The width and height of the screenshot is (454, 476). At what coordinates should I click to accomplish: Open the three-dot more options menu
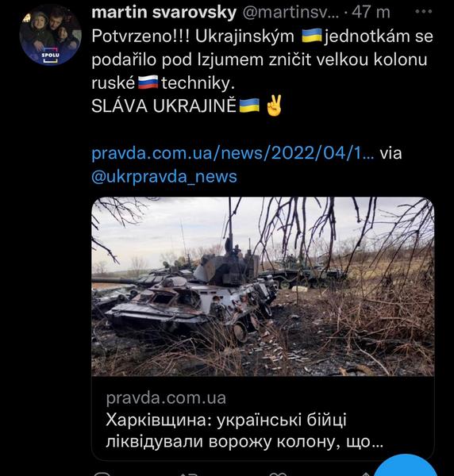423,12
